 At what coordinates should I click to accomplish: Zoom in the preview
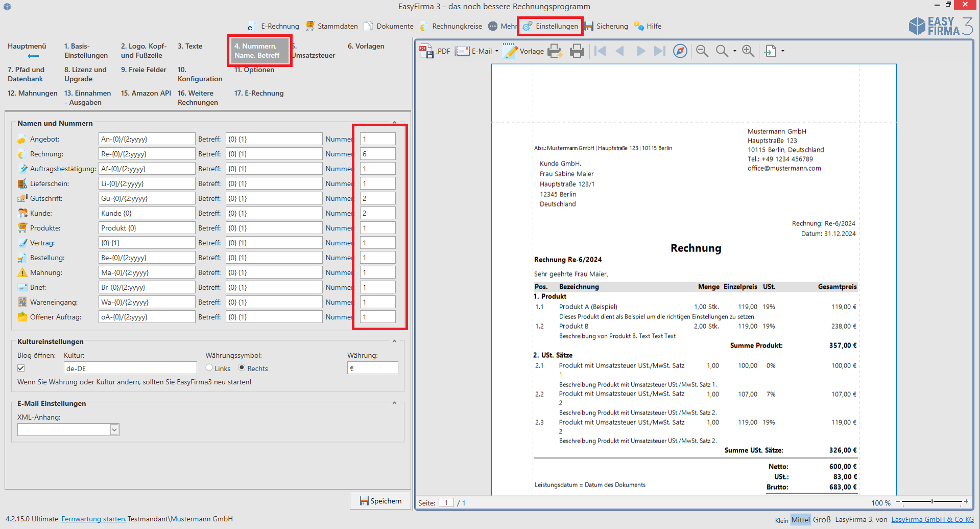pos(748,51)
